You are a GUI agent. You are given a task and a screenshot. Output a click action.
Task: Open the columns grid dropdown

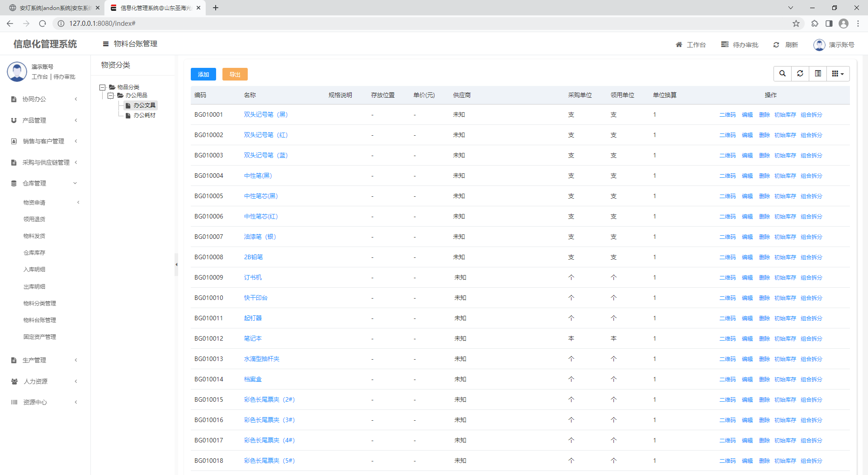point(838,74)
